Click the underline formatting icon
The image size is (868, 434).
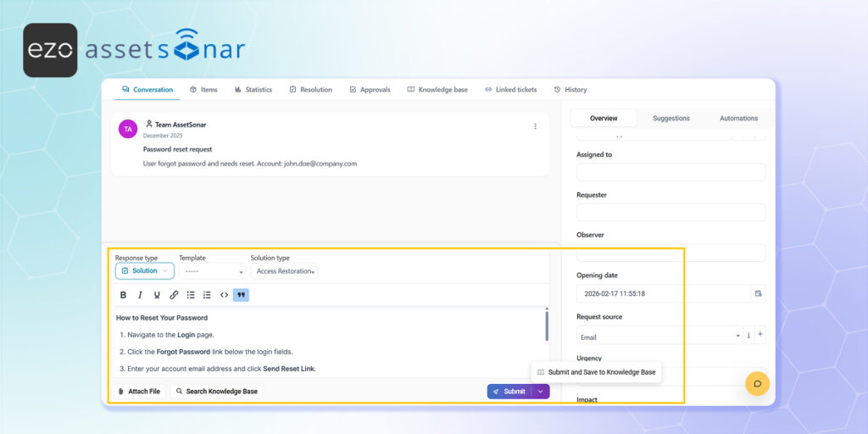click(x=157, y=295)
